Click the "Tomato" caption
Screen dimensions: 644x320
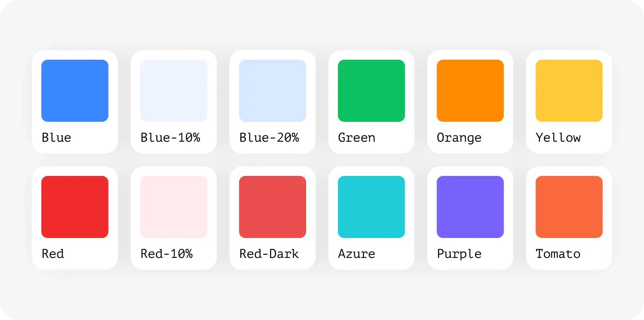click(x=558, y=254)
